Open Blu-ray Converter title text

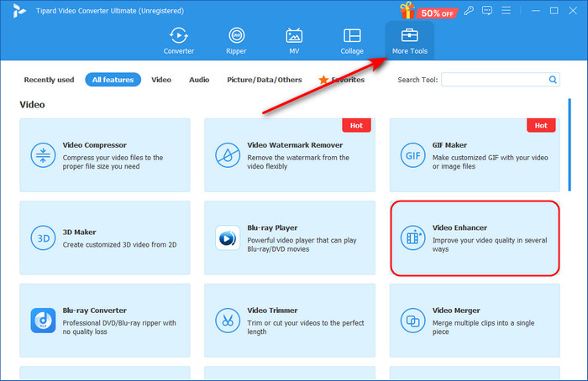coord(94,311)
